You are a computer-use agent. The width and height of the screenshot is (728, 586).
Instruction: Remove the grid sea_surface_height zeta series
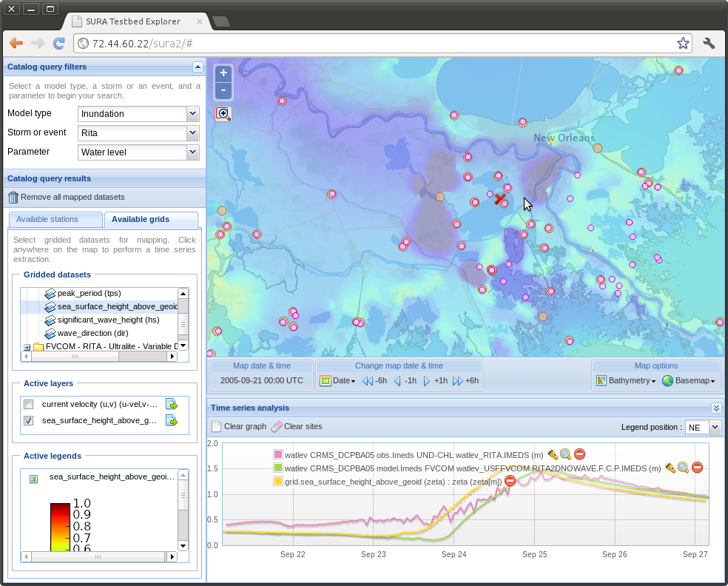[x=510, y=481]
